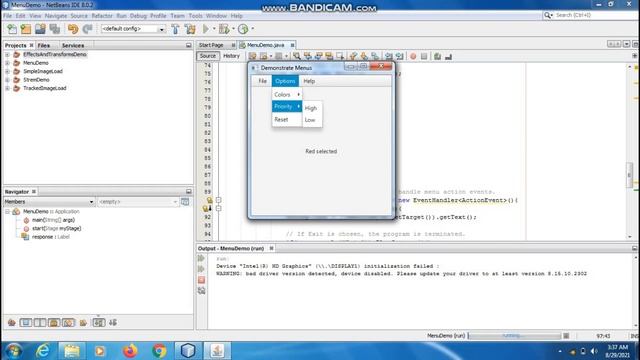Open the File menu in Demonstrate Menus
Image resolution: width=640 pixels, height=360 pixels.
coord(262,81)
